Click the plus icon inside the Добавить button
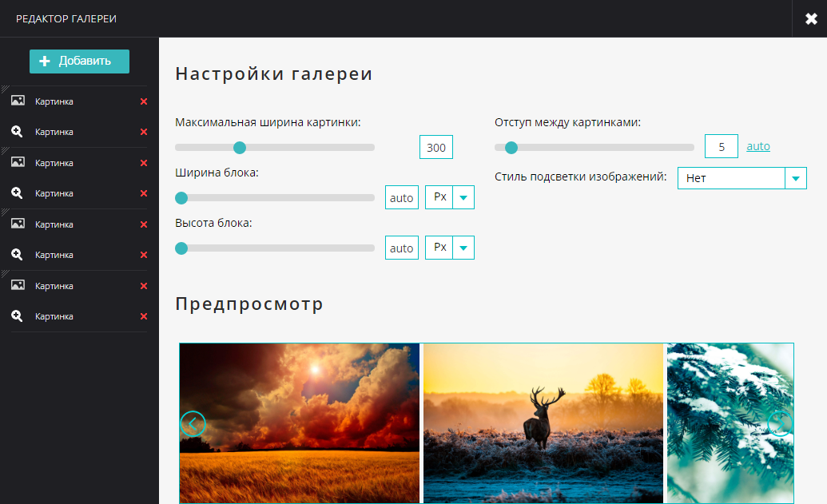The width and height of the screenshot is (827, 504). tap(44, 61)
